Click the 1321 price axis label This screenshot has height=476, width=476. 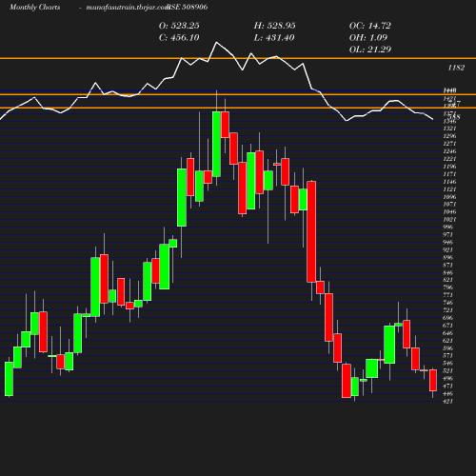(449, 129)
